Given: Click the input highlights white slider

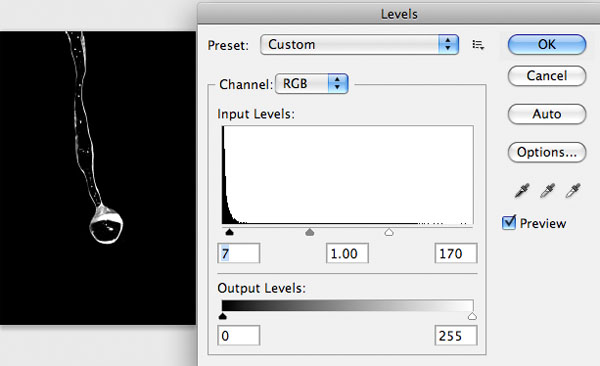Looking at the screenshot, I should tap(389, 232).
